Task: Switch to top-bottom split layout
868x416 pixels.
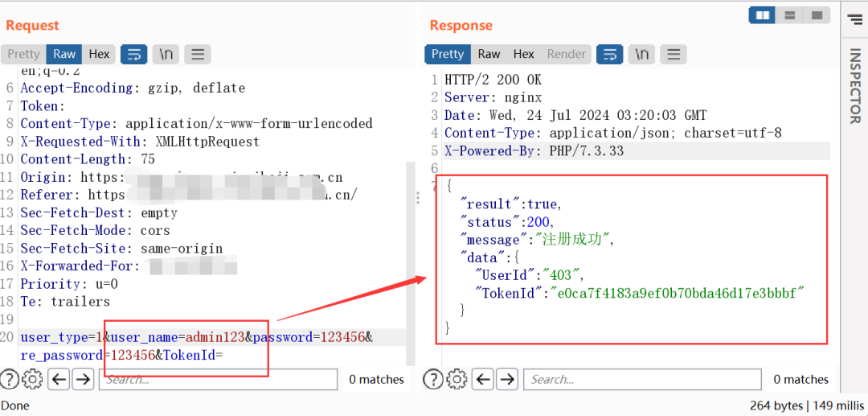Action: click(x=790, y=15)
